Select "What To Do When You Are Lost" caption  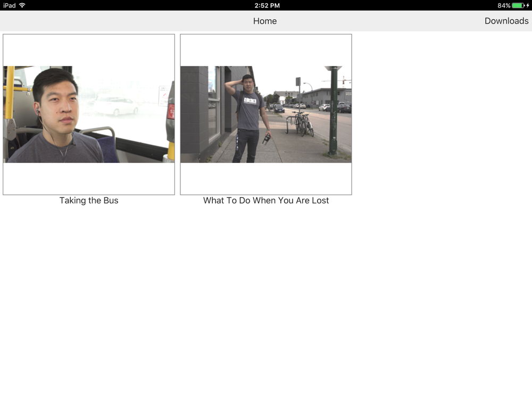point(266,201)
